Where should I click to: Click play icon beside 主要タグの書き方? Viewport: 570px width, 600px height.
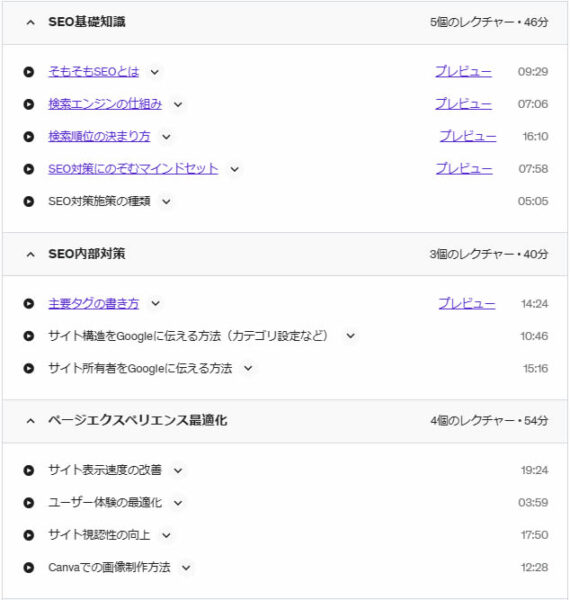pos(29,303)
